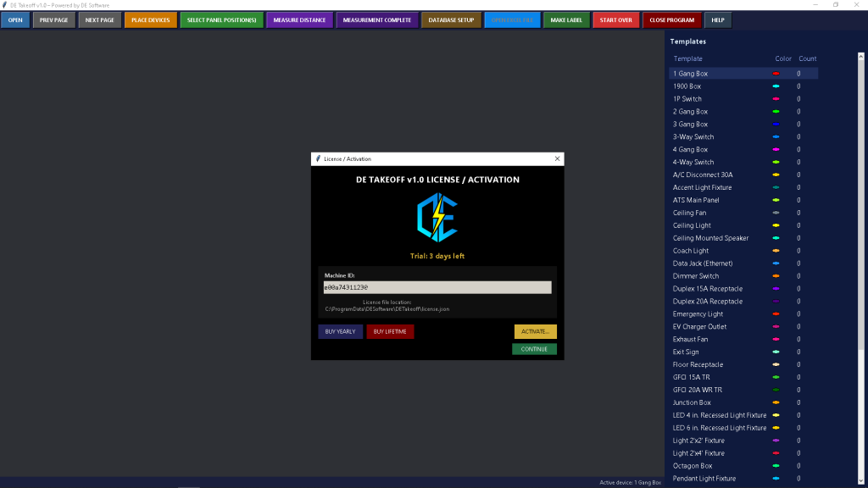
Task: Go to the next page
Action: point(99,19)
